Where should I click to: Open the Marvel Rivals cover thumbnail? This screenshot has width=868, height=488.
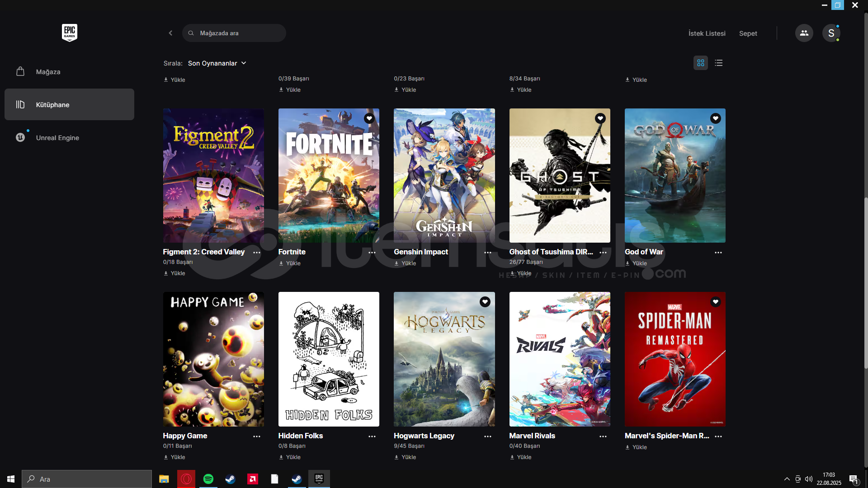point(560,359)
